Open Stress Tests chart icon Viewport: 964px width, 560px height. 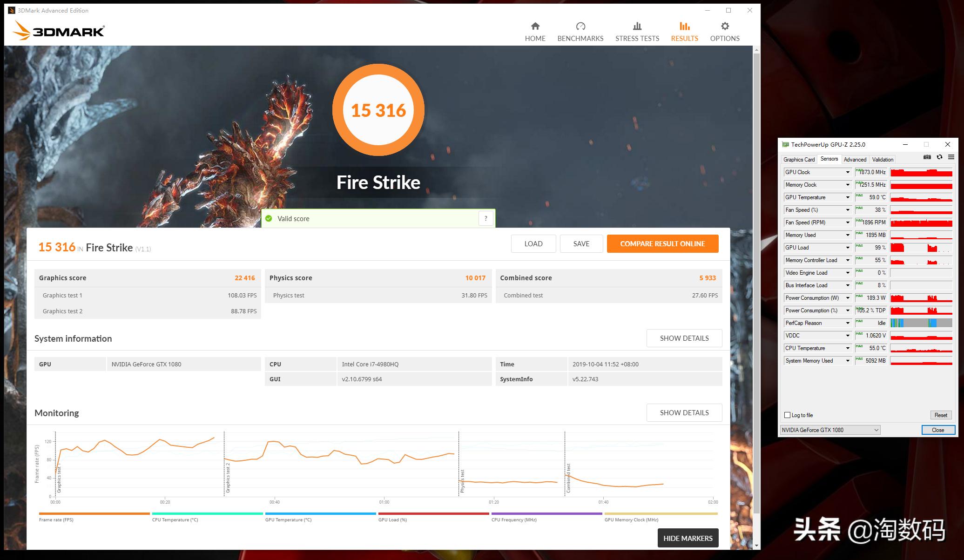[x=637, y=27]
